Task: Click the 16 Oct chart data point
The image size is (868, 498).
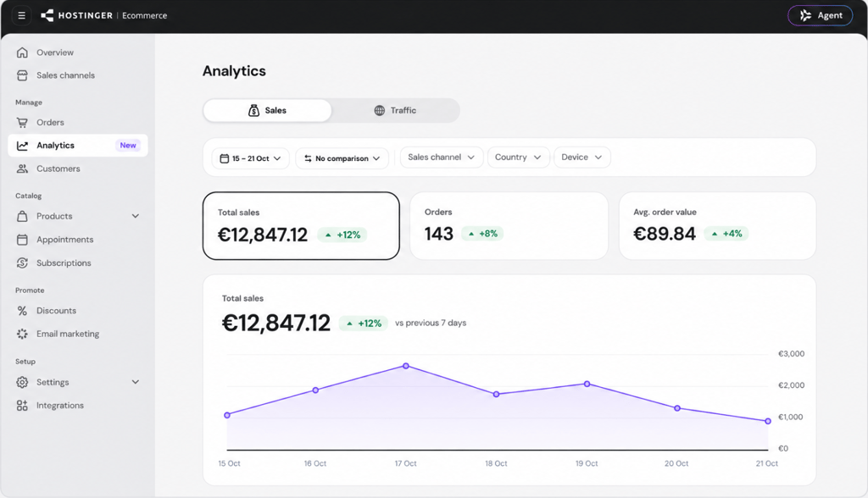Action: click(x=315, y=390)
